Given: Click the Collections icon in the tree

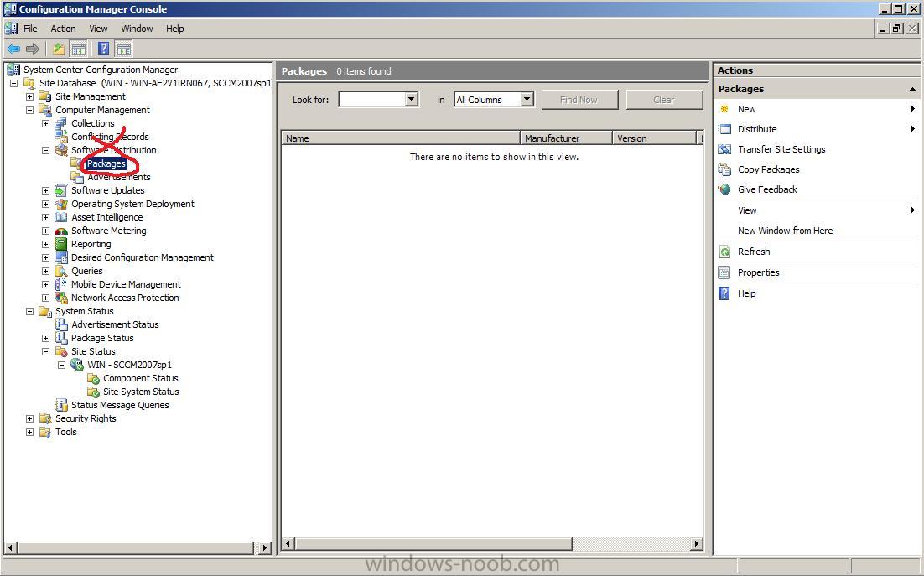Looking at the screenshot, I should tap(60, 123).
